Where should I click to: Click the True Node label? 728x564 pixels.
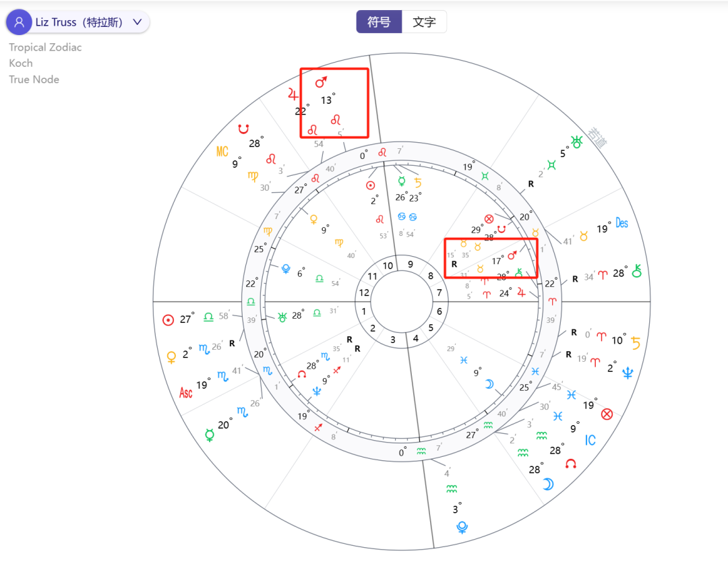[34, 80]
